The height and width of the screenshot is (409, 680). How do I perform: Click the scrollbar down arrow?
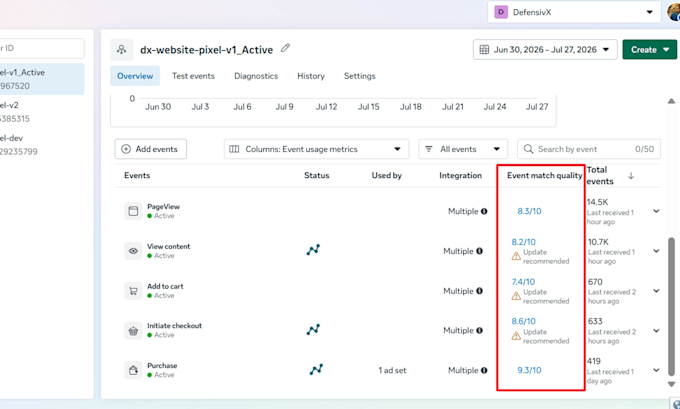coord(671,384)
